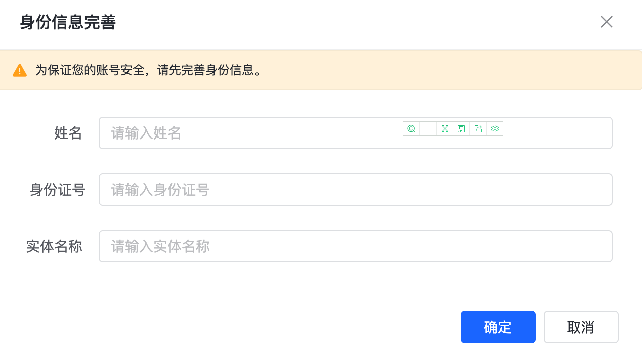The height and width of the screenshot is (364, 642).
Task: Click inside the 身份证号 input field
Action: pos(304,190)
